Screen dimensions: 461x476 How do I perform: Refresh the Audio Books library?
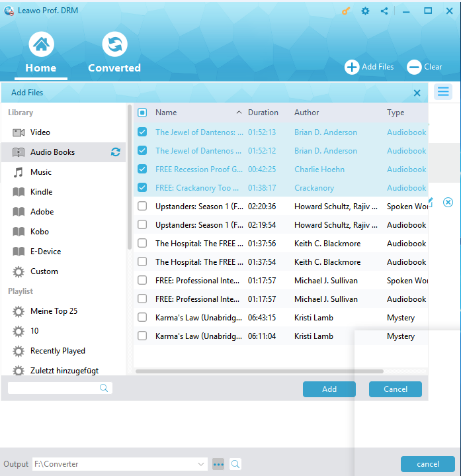116,152
